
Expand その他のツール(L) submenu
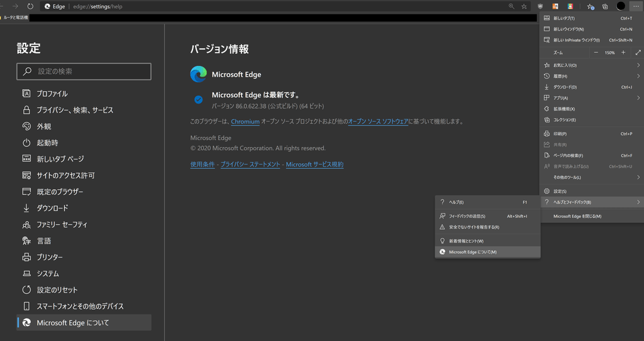click(591, 177)
